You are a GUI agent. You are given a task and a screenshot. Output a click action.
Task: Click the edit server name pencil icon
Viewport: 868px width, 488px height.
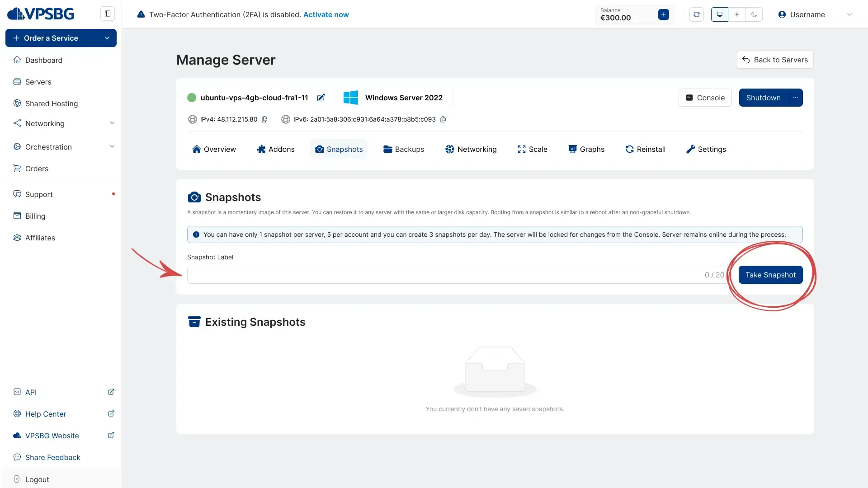[x=321, y=98]
